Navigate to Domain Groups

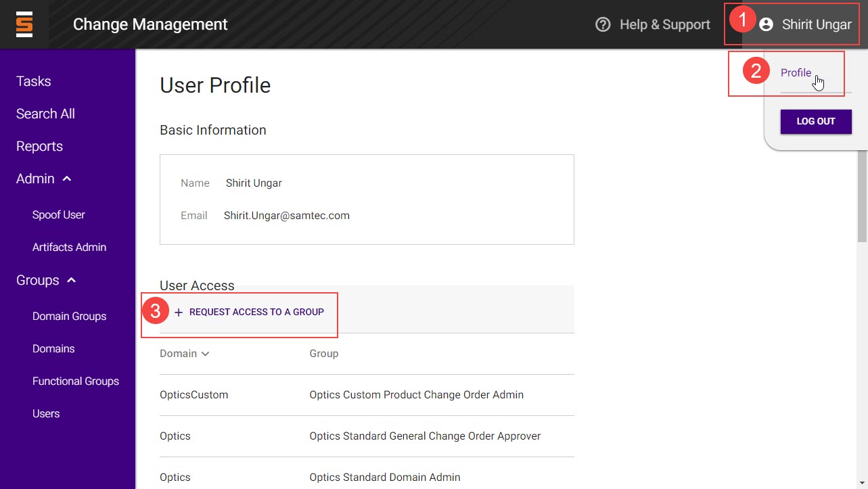69,317
